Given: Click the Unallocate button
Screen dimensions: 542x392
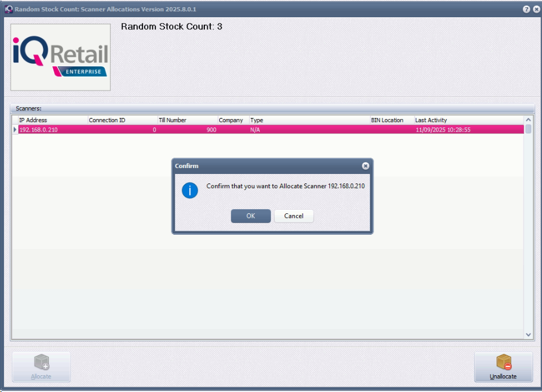Looking at the screenshot, I should tap(503, 367).
